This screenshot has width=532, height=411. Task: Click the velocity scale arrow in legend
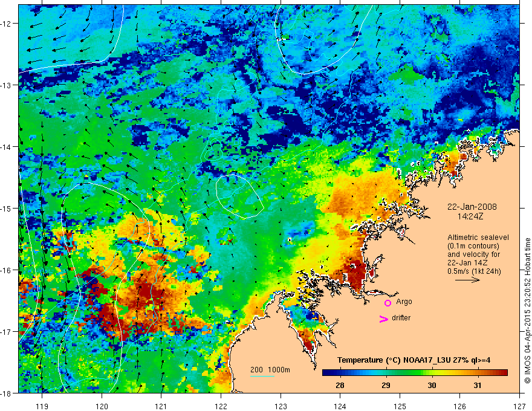467,280
